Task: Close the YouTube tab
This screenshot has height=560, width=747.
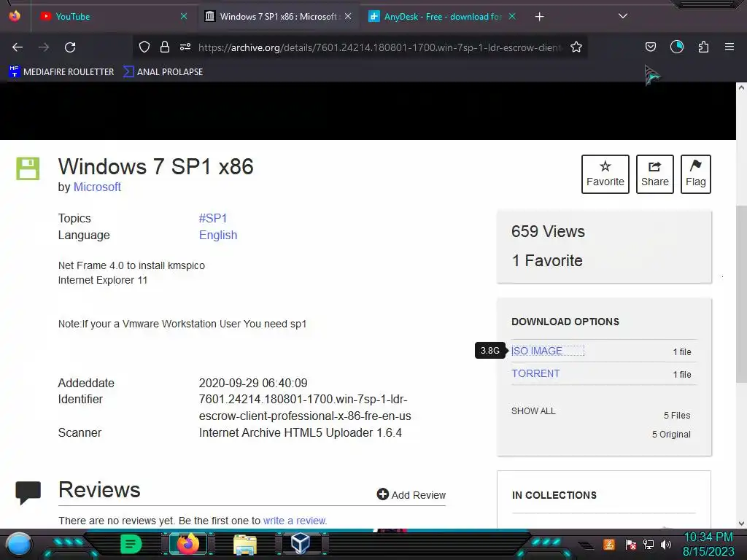Action: 183,16
